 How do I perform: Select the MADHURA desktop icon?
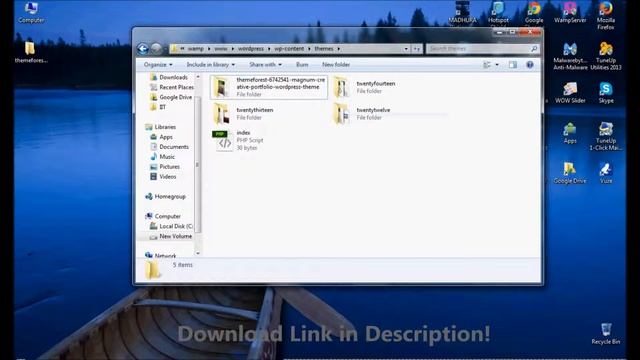pyautogui.click(x=462, y=13)
